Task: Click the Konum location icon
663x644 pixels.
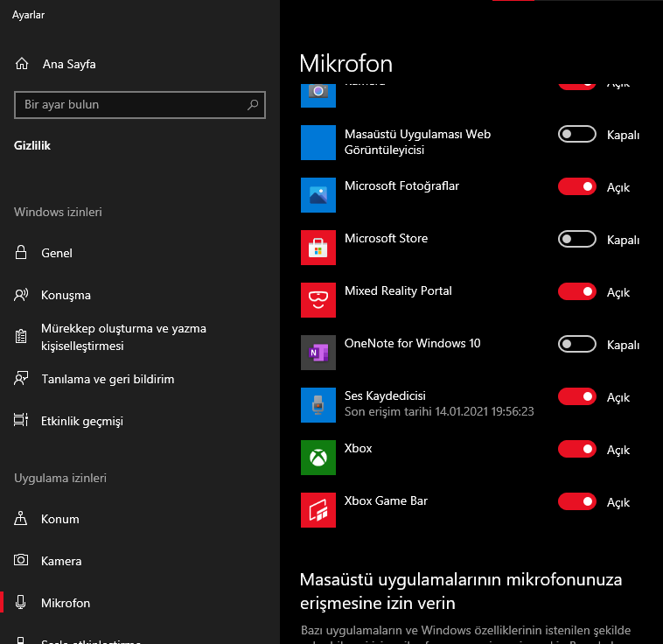Action: coord(21,519)
